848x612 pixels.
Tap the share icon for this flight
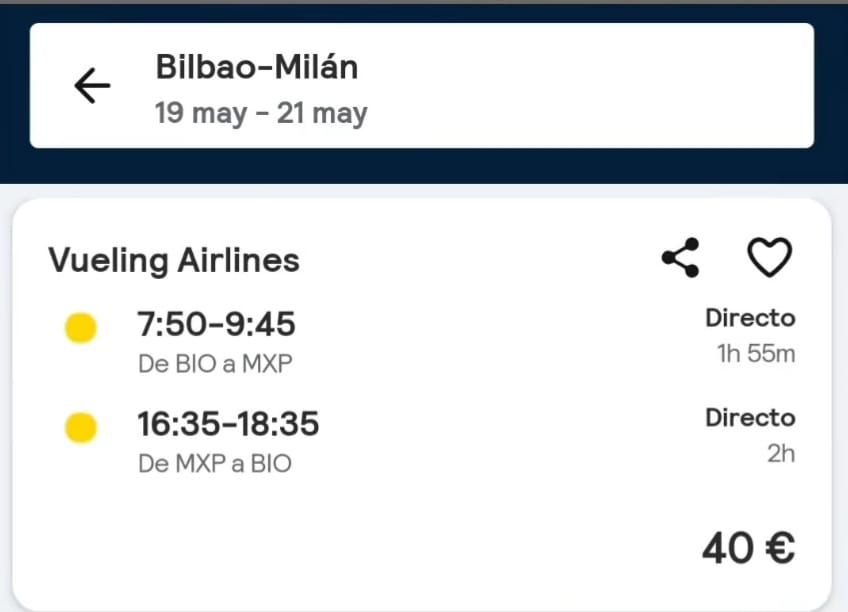[x=680, y=257]
